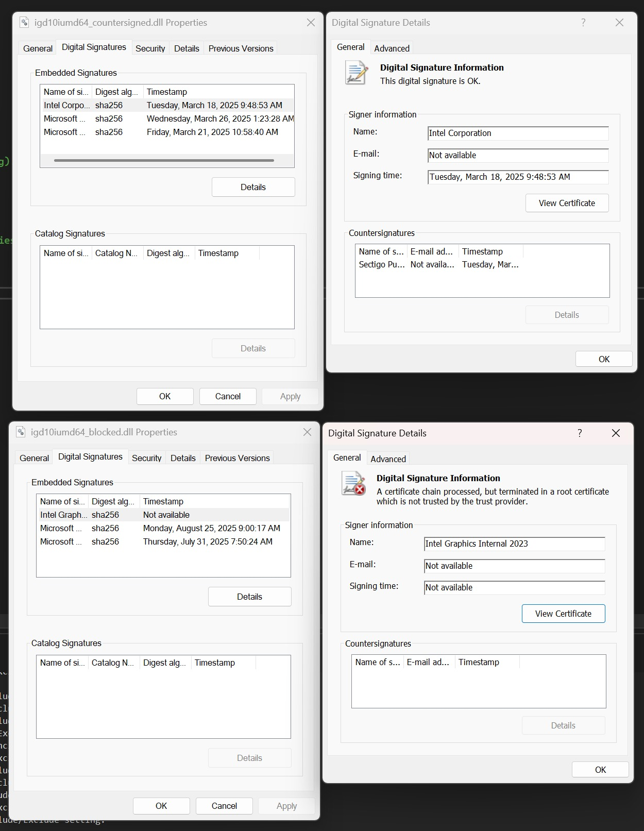Select the Intel Corporation signature row
The image size is (644, 831).
[x=167, y=105]
